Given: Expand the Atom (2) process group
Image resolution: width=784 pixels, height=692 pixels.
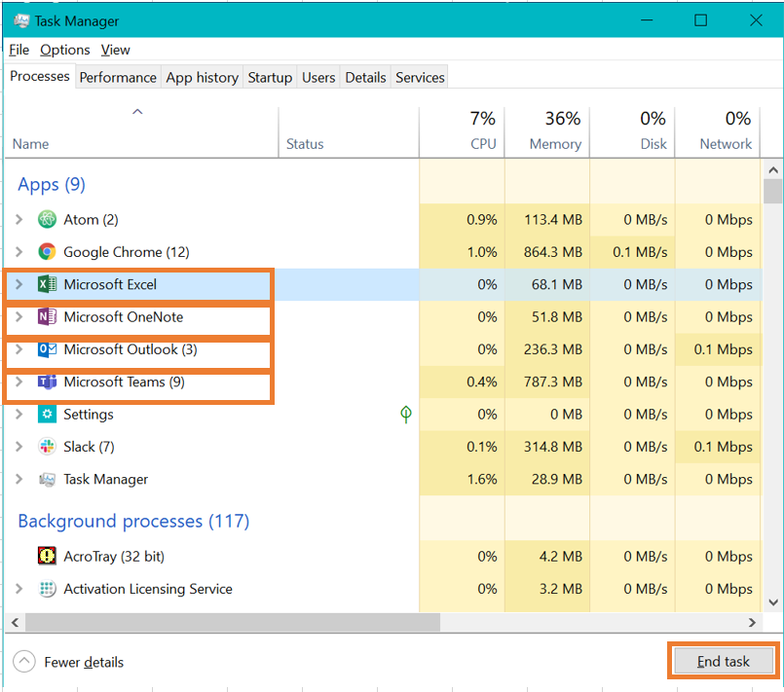Looking at the screenshot, I should 19,219.
